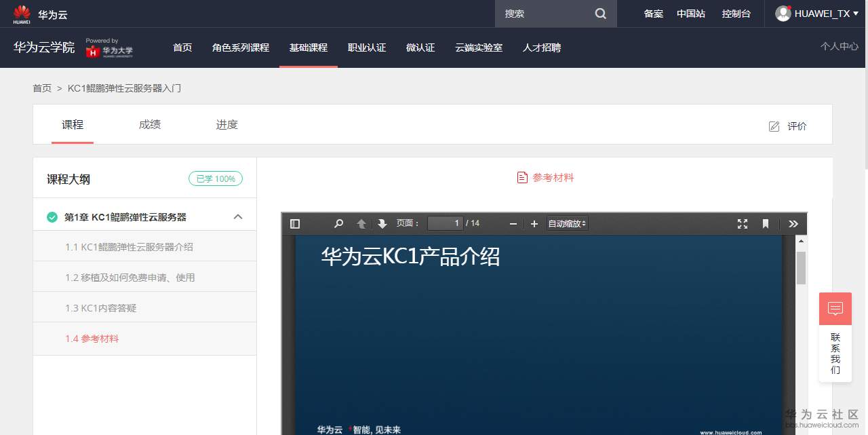The image size is (868, 435).
Task: Click the 课程大纲 heading text
Action: [x=68, y=179]
